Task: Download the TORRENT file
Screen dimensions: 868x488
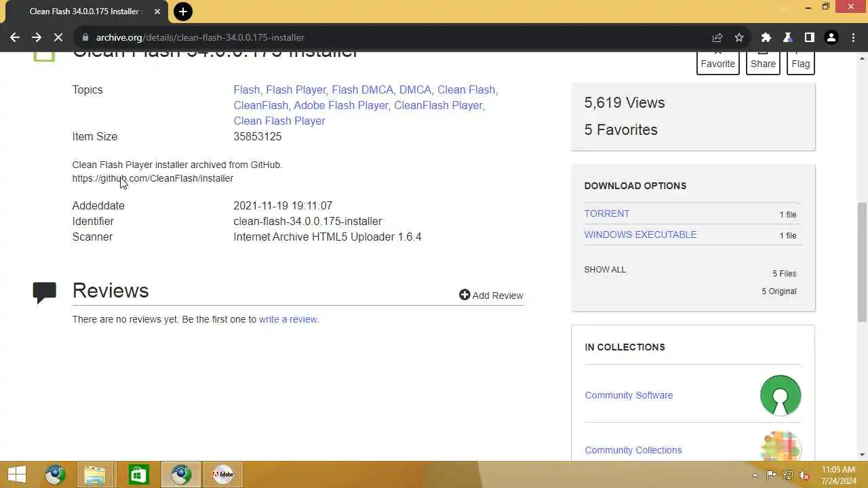Action: tap(607, 213)
